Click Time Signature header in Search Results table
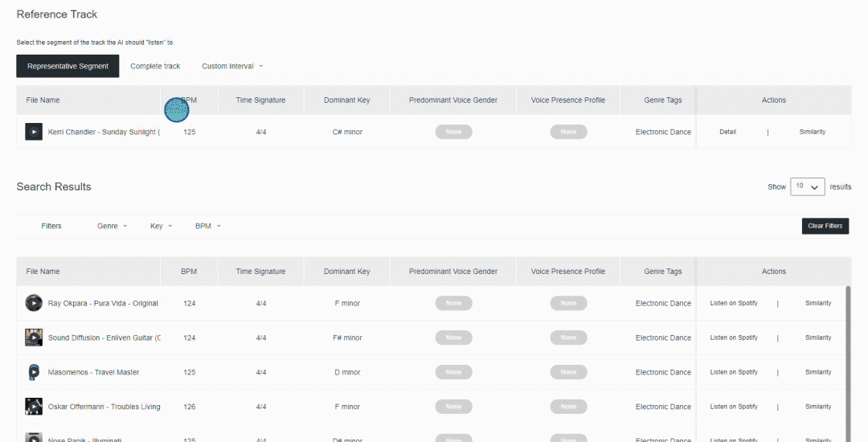This screenshot has height=442, width=868. pyautogui.click(x=260, y=271)
